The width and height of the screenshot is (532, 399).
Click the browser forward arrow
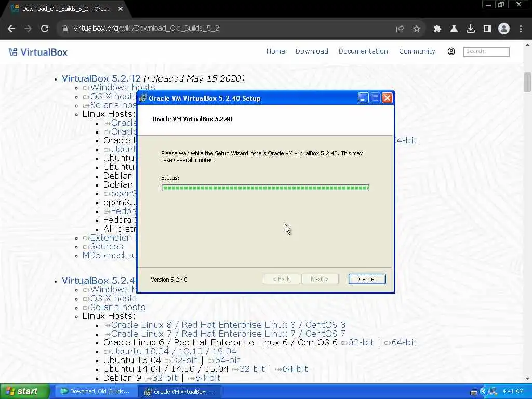click(x=28, y=29)
